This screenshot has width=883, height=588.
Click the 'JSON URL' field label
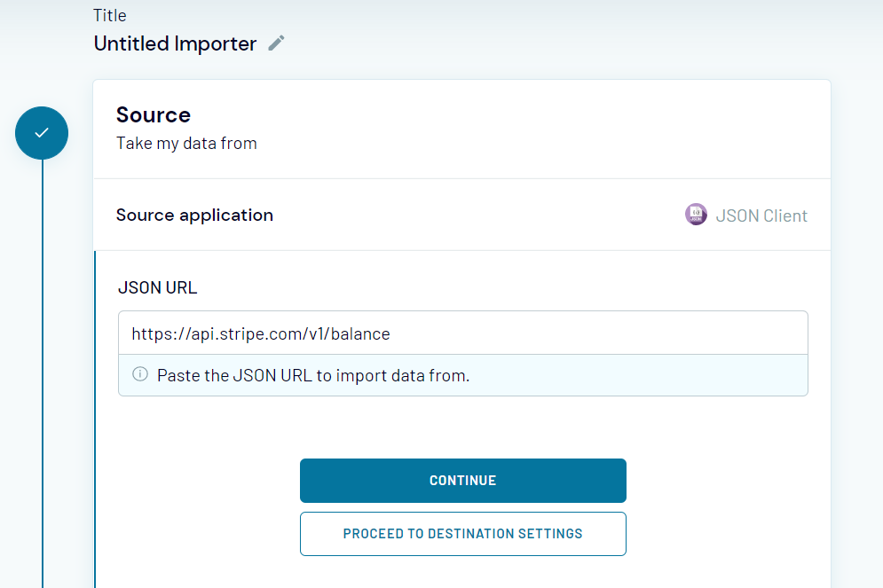point(158,287)
